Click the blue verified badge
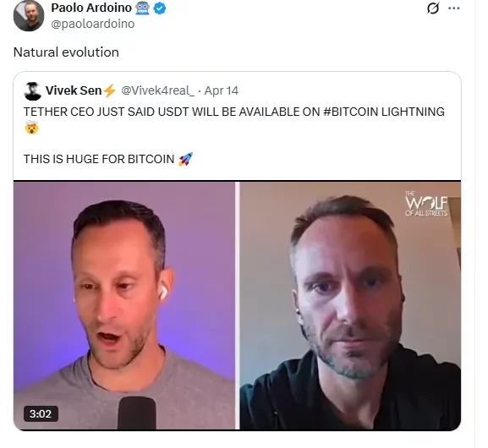 coord(160,8)
